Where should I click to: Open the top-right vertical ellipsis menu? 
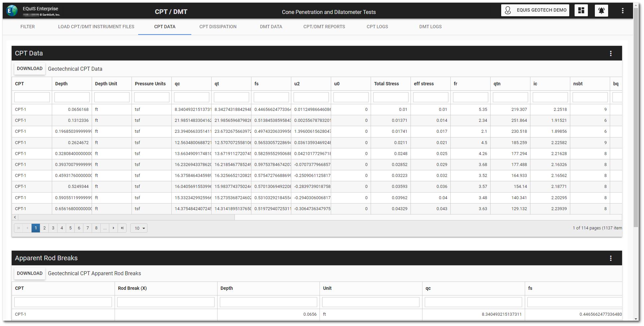click(622, 11)
